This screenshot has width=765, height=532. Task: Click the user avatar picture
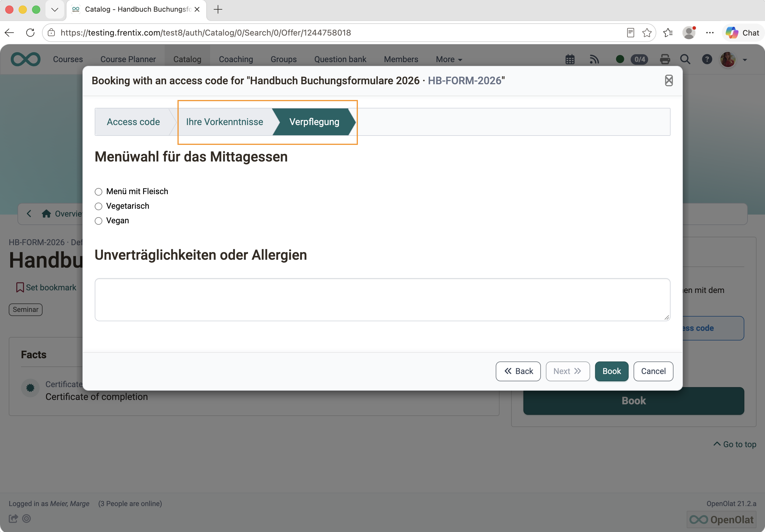click(728, 59)
